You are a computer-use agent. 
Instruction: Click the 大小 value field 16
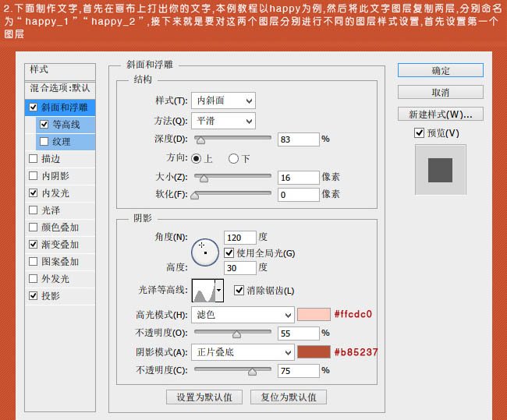(299, 178)
